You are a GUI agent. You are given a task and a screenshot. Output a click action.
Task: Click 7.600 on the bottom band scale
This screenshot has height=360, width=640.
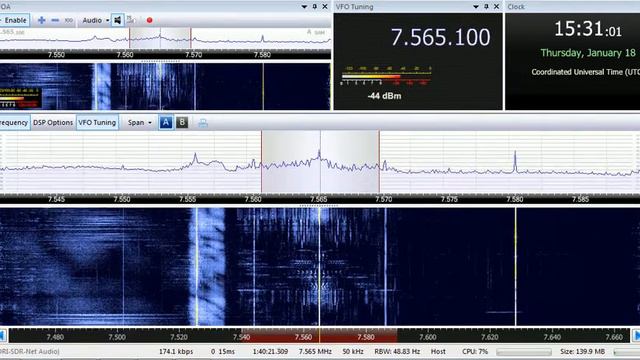tap(427, 337)
